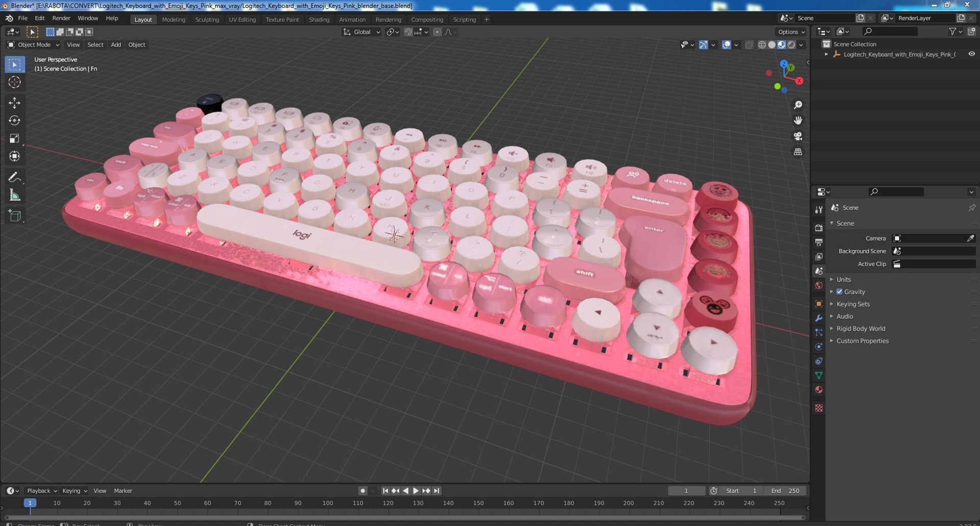Open the Render properties tab
The image size is (980, 526).
(819, 228)
